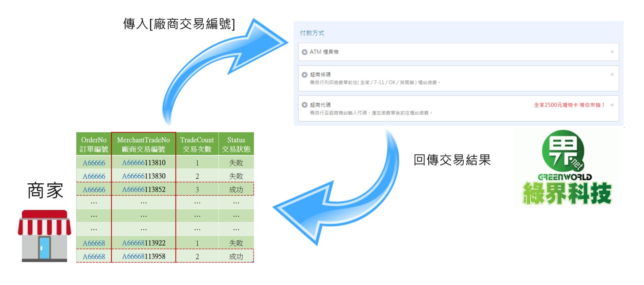Screen dimensions: 644x285
Task: Choose the 超商代碼 payment radio button
Action: (x=305, y=105)
